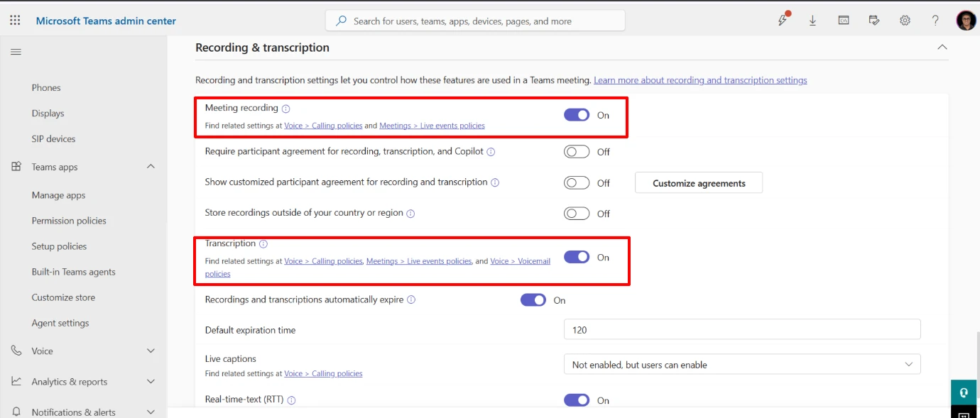Viewport: 980px width, 418px height.
Task: Click info icon beside Store recordings outside region
Action: click(x=410, y=213)
